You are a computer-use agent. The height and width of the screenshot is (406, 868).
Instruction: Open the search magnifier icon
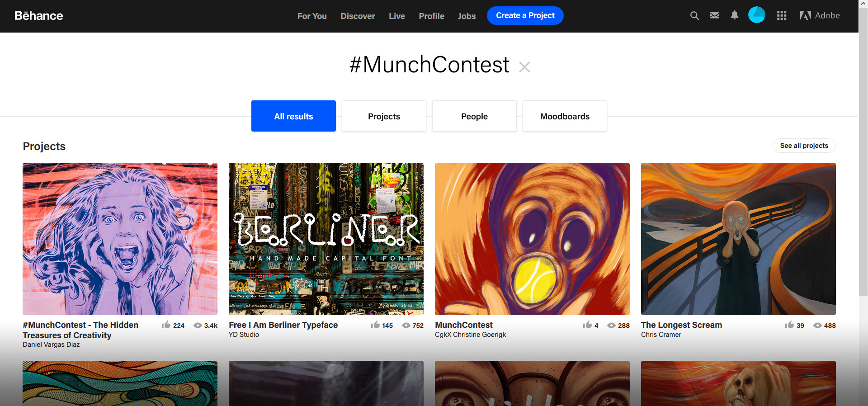[694, 16]
